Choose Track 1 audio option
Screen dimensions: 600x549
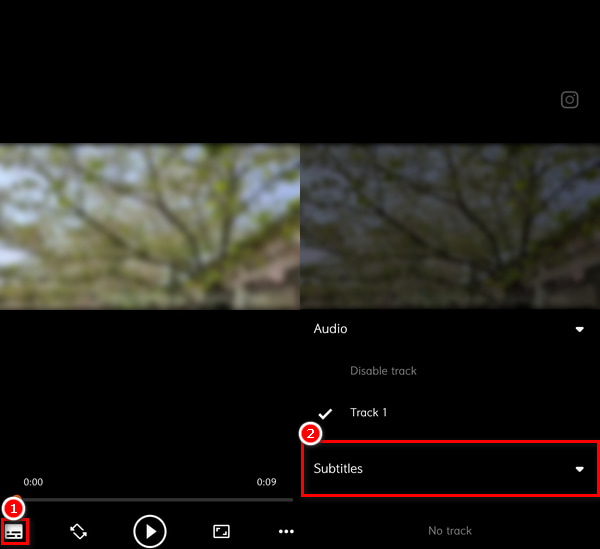368,412
